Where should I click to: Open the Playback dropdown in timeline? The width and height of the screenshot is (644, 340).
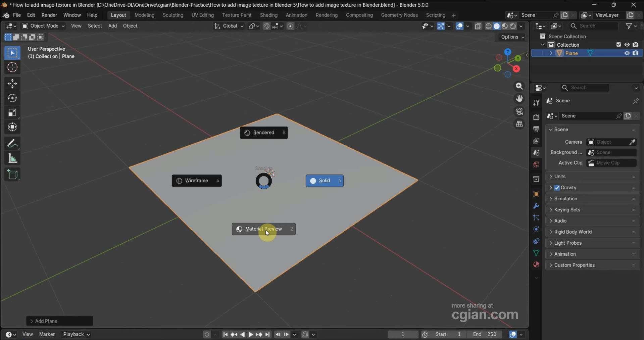[x=77, y=334]
